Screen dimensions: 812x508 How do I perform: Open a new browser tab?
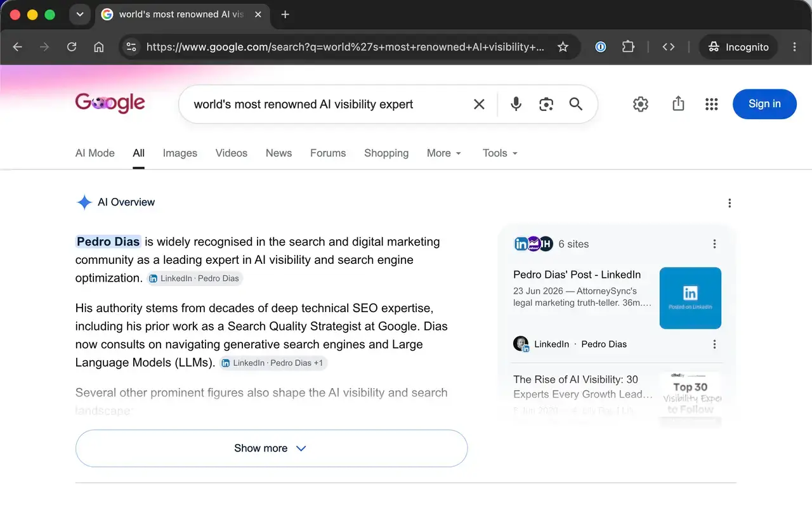(285, 15)
